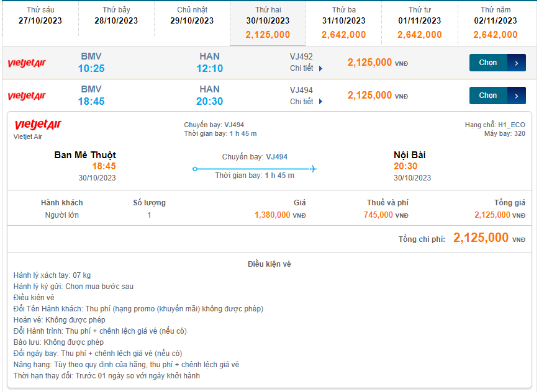Click the Tổng chi phí total amount
539x392 pixels.
(x=481, y=238)
